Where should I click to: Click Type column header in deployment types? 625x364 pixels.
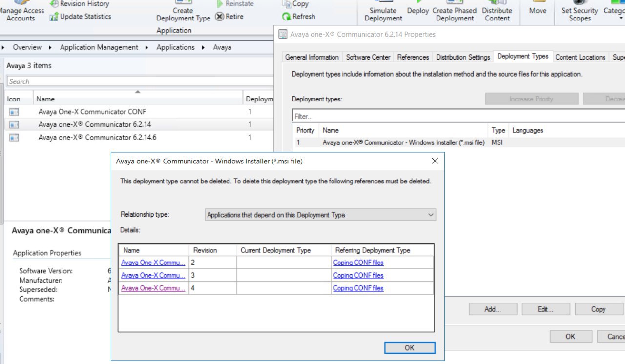[498, 130]
